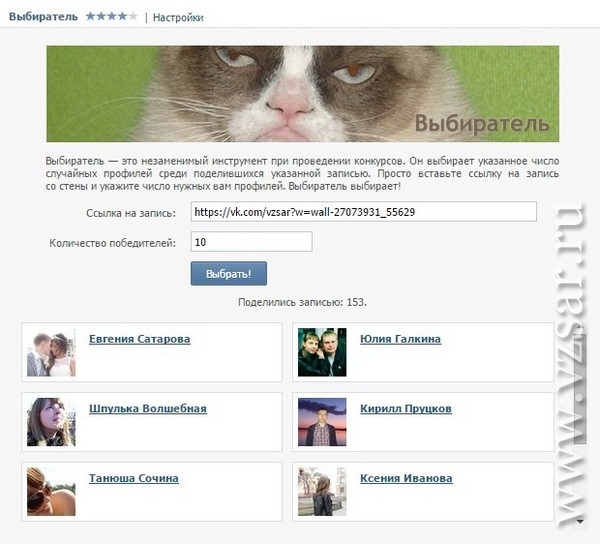Open Евгения Сатарова profile photo
The height and width of the screenshot is (544, 600).
[x=51, y=352]
